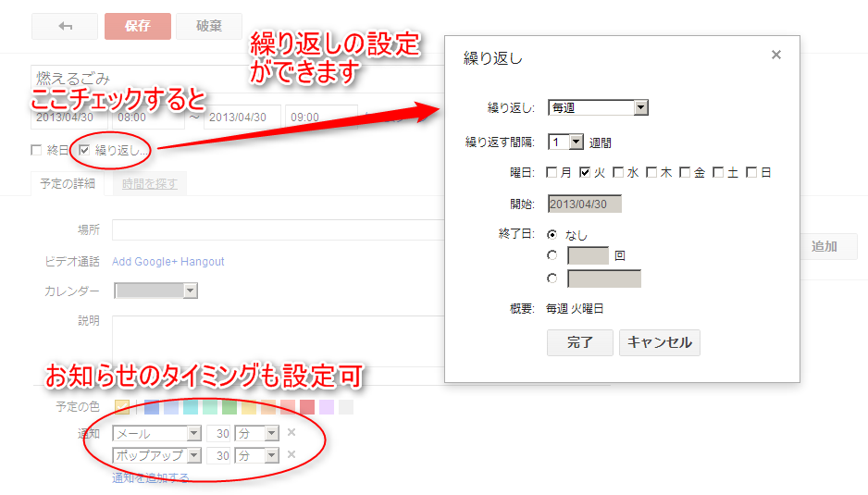This screenshot has height=495, width=868.
Task: Expand the 繰り返す間隔 interval dropdown
Action: [566, 142]
